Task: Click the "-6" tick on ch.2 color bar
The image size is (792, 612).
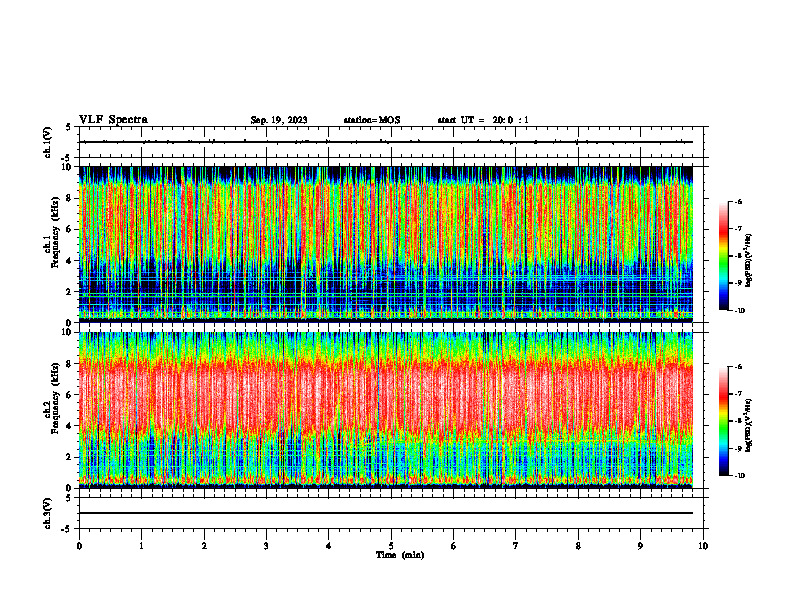Action: pyautogui.click(x=738, y=367)
